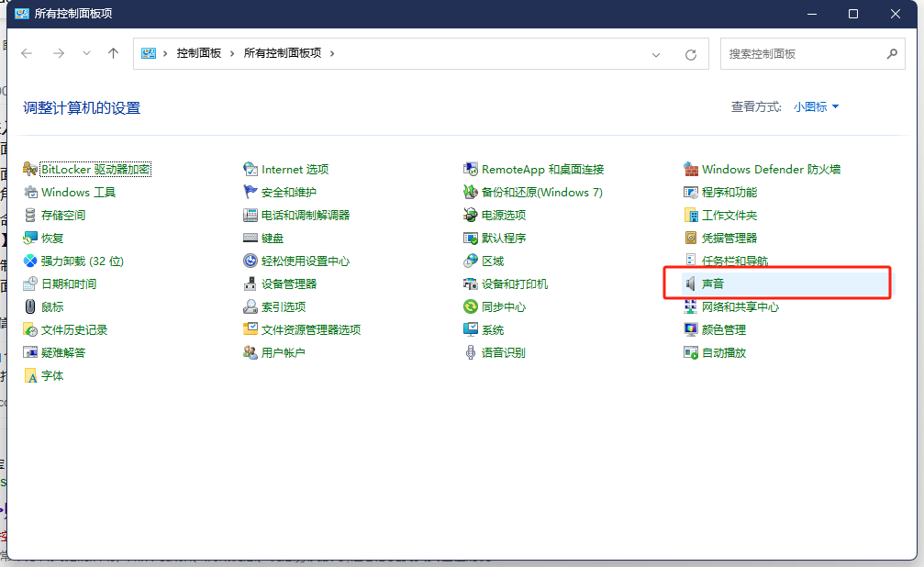Go up one level with up arrow
Screen dimensions: 924x567
(113, 53)
